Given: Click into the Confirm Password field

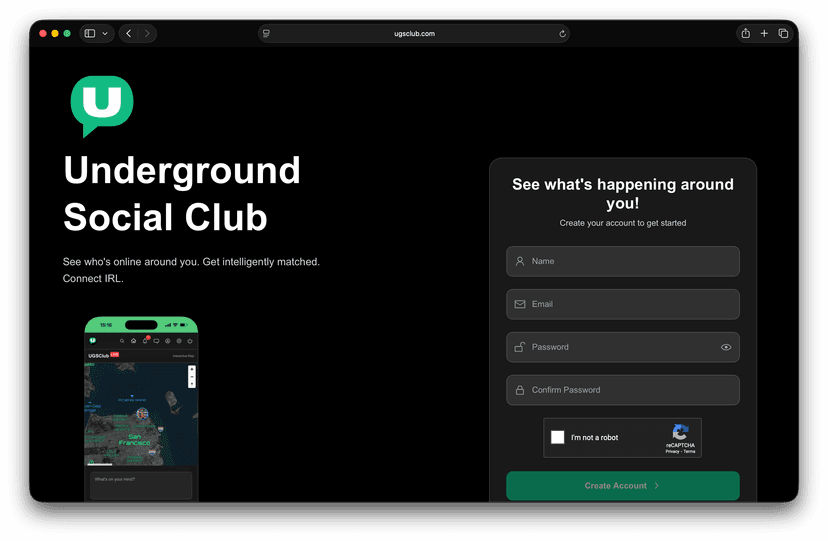Looking at the screenshot, I should [623, 390].
